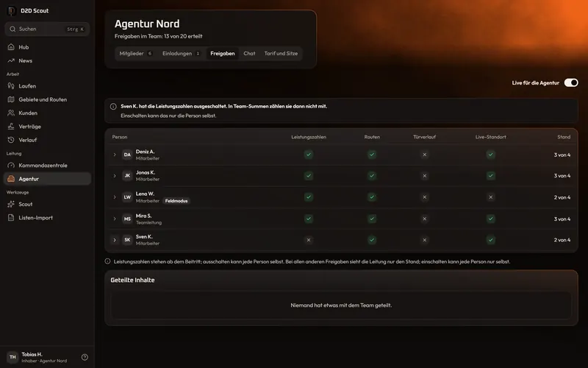
Task: Click the Suchen search field
Action: (47, 29)
